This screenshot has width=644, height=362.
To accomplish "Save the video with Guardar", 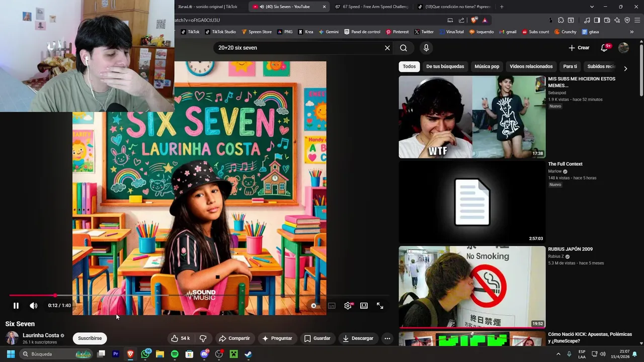I will (317, 338).
